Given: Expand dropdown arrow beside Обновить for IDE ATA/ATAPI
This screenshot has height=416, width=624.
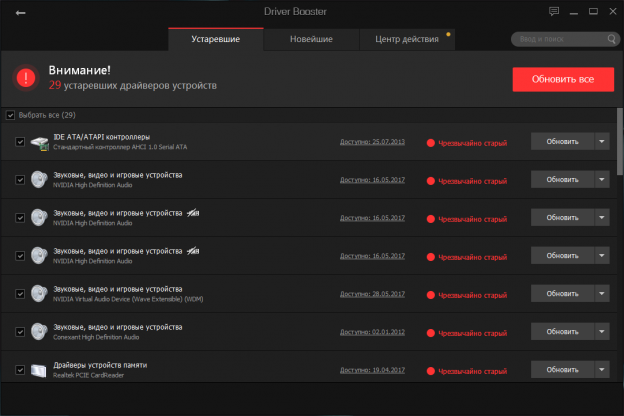Looking at the screenshot, I should [602, 141].
